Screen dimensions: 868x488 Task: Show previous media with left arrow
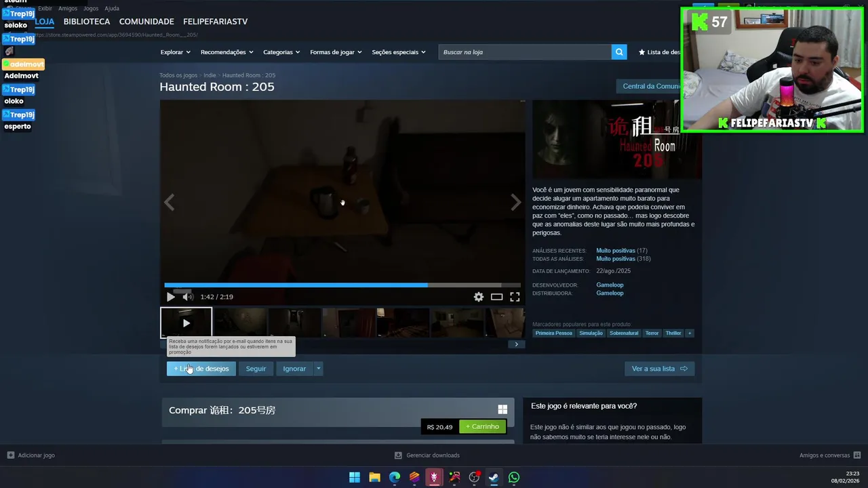click(x=169, y=202)
